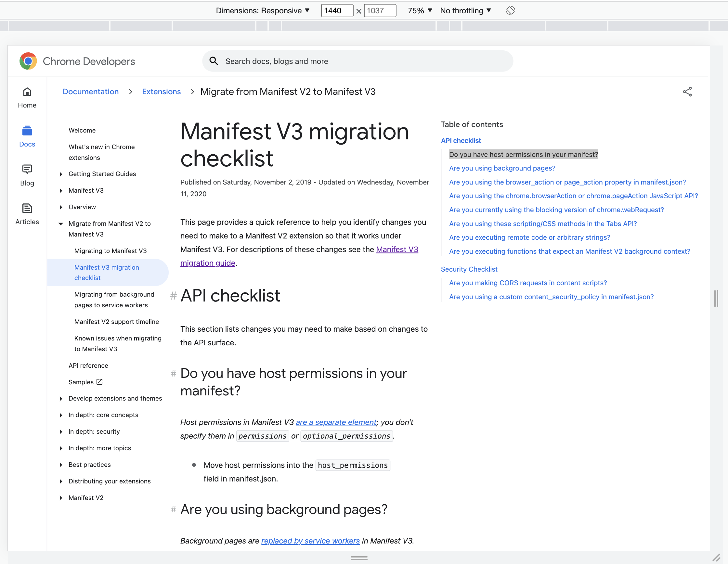Click the Chrome logo icon
The width and height of the screenshot is (728, 564).
coord(28,61)
